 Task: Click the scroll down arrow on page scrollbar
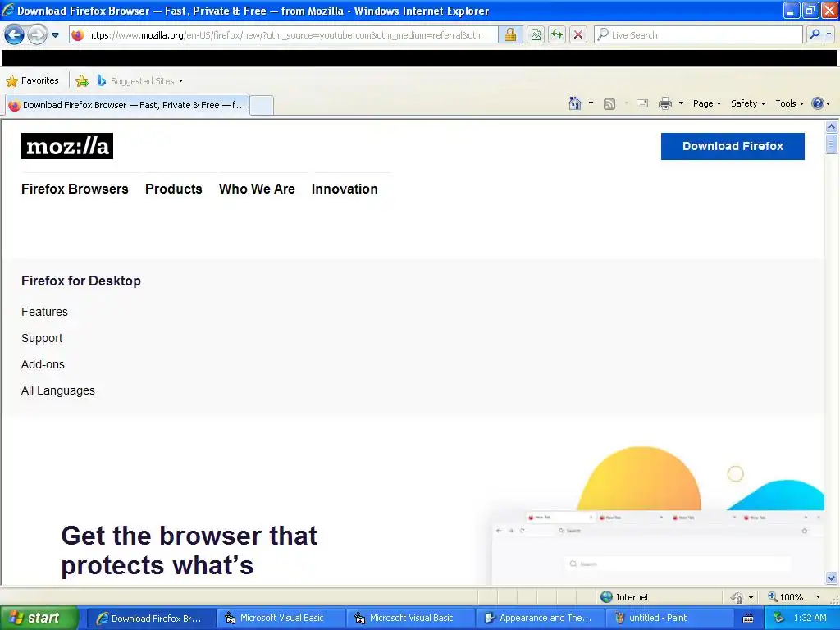click(832, 577)
